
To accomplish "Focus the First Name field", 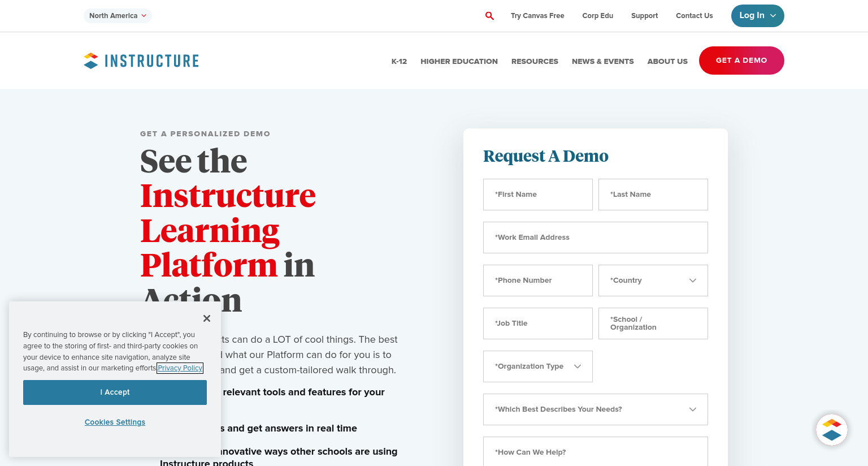I will pyautogui.click(x=538, y=195).
